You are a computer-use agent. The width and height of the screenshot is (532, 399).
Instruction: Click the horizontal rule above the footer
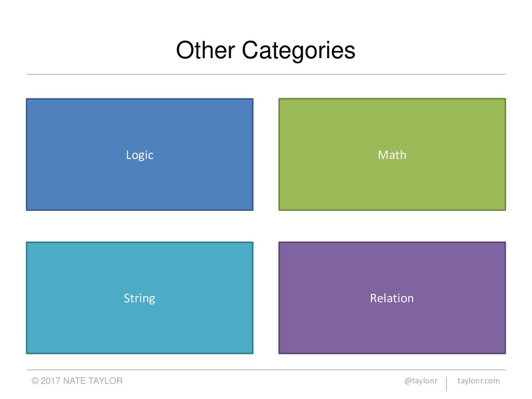pos(266,370)
